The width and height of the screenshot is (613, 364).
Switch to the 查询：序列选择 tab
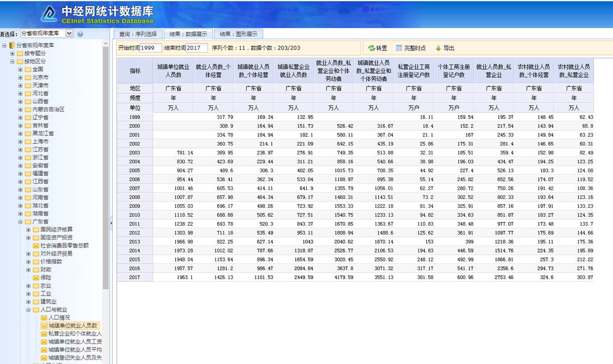point(138,34)
